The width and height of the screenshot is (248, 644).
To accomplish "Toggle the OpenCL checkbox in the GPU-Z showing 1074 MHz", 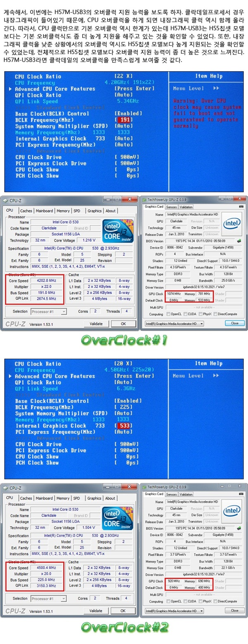I will (168, 314).
